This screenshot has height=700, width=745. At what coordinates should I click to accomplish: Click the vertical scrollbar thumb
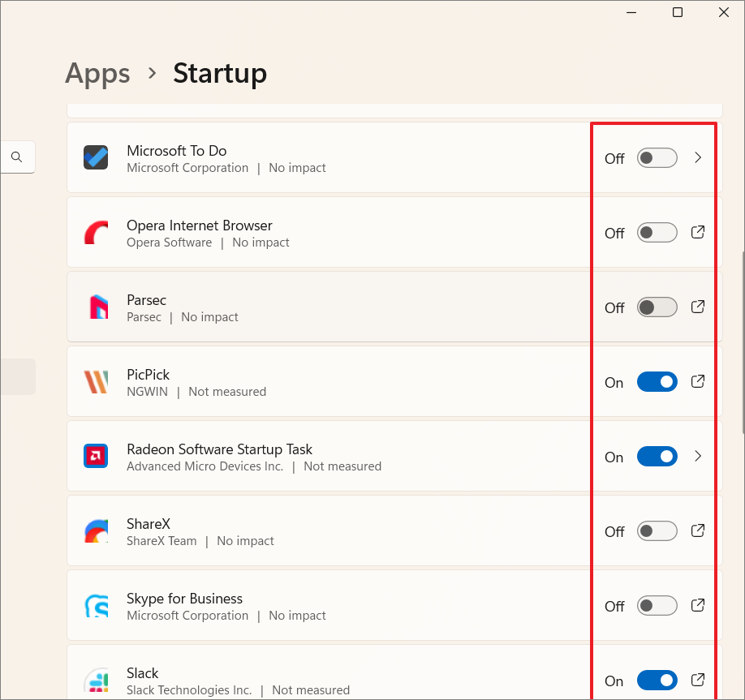coord(743,342)
